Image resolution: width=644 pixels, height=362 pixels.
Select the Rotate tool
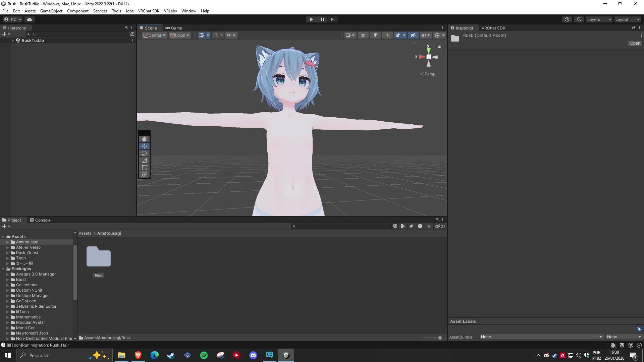coord(144,153)
